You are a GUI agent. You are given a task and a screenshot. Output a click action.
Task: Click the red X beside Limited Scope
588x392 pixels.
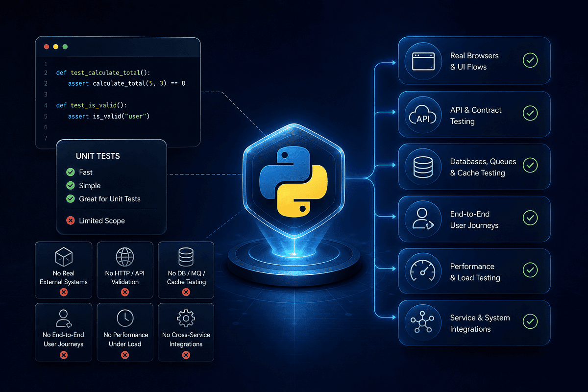tap(70, 221)
